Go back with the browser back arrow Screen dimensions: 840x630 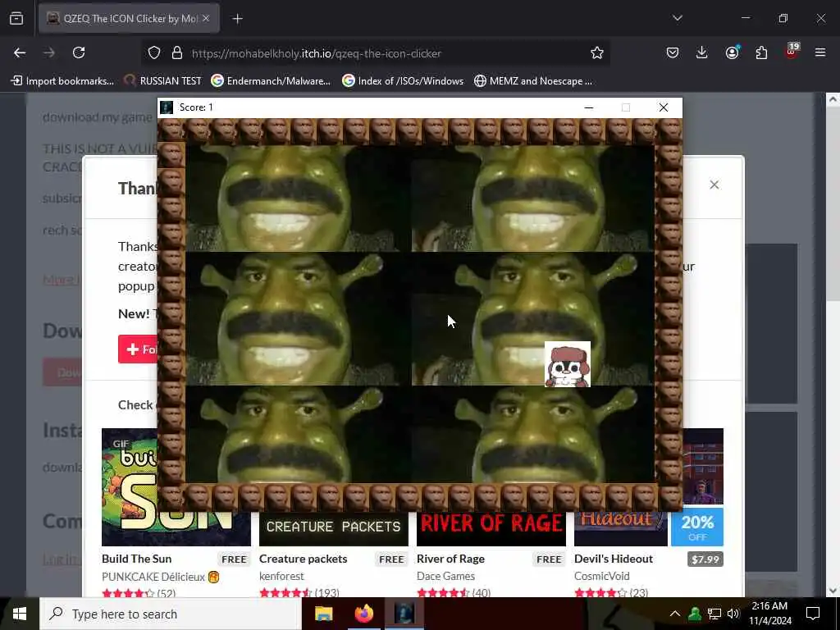coord(20,52)
